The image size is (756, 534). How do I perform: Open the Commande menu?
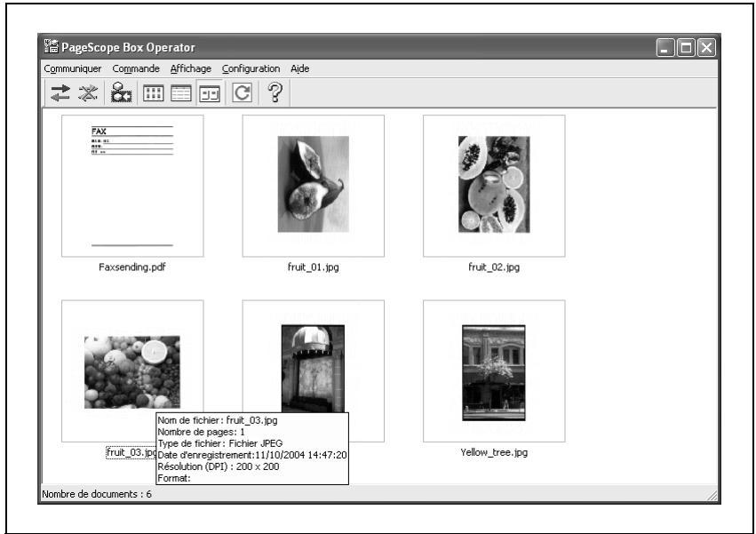[136, 68]
